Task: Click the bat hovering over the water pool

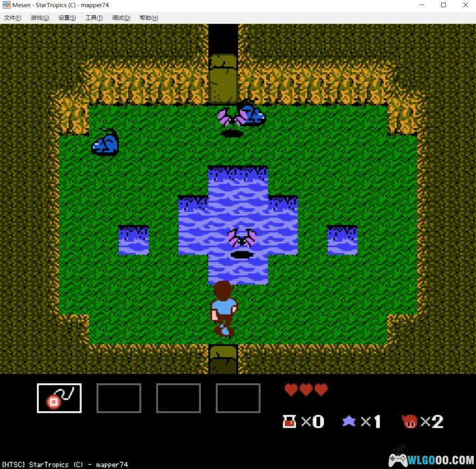Action: [x=241, y=238]
